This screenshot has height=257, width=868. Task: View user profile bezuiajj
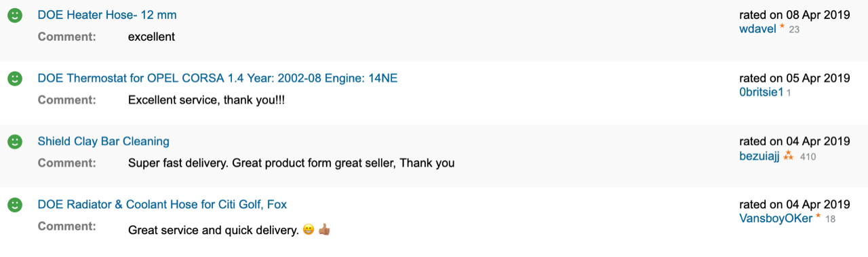[759, 156]
